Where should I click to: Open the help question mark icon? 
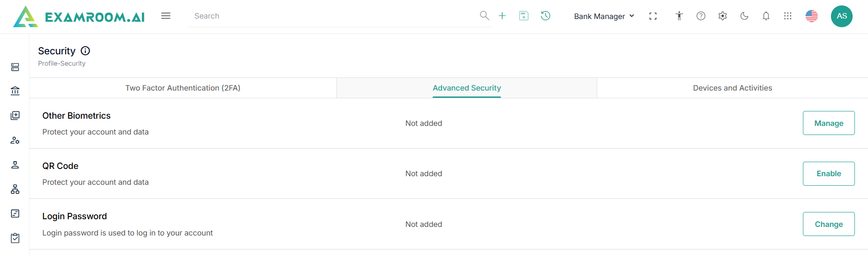pyautogui.click(x=701, y=16)
